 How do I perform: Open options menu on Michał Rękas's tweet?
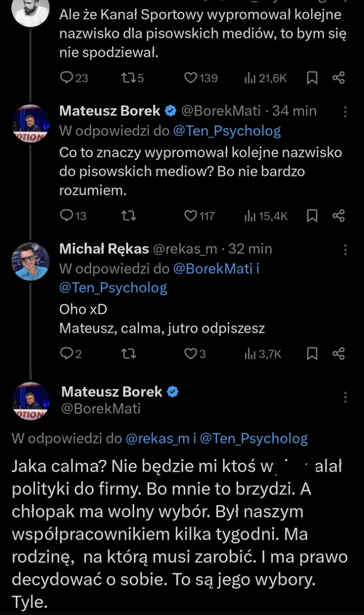tap(346, 249)
